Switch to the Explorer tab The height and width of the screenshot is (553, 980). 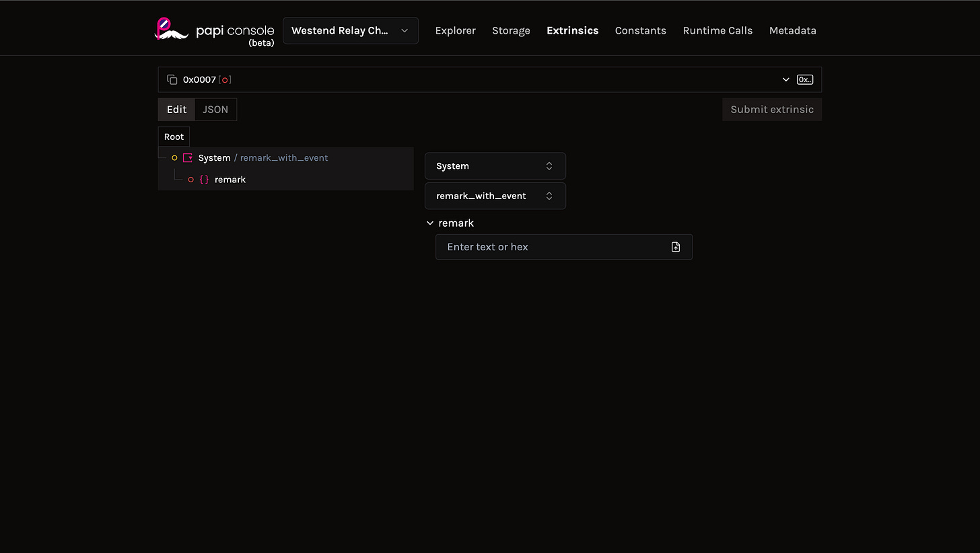(x=455, y=30)
